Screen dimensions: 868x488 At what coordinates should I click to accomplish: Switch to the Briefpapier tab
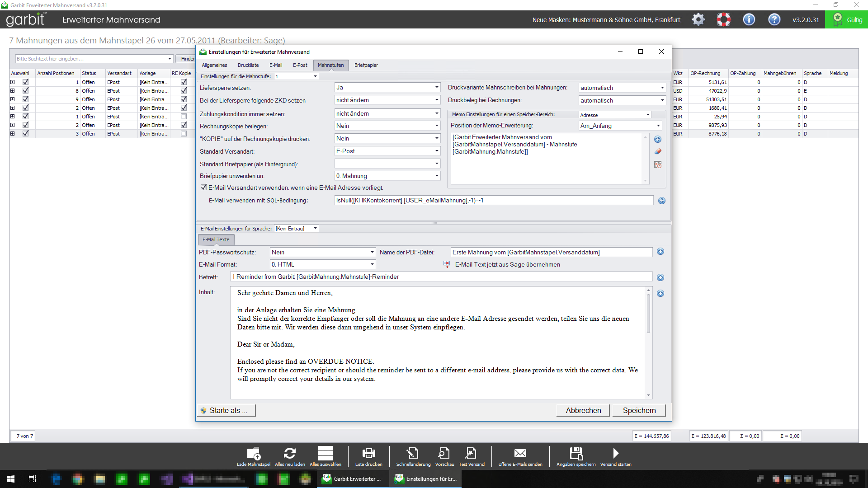(x=366, y=65)
